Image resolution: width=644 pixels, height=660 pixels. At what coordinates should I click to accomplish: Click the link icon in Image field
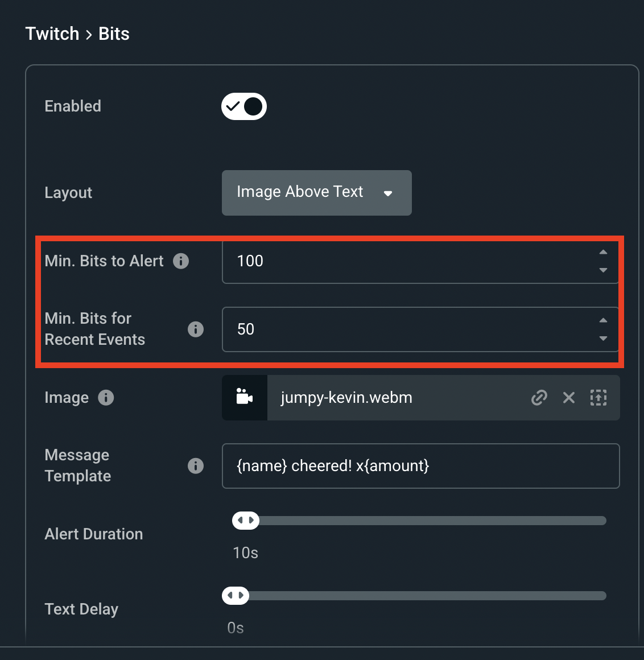[539, 398]
